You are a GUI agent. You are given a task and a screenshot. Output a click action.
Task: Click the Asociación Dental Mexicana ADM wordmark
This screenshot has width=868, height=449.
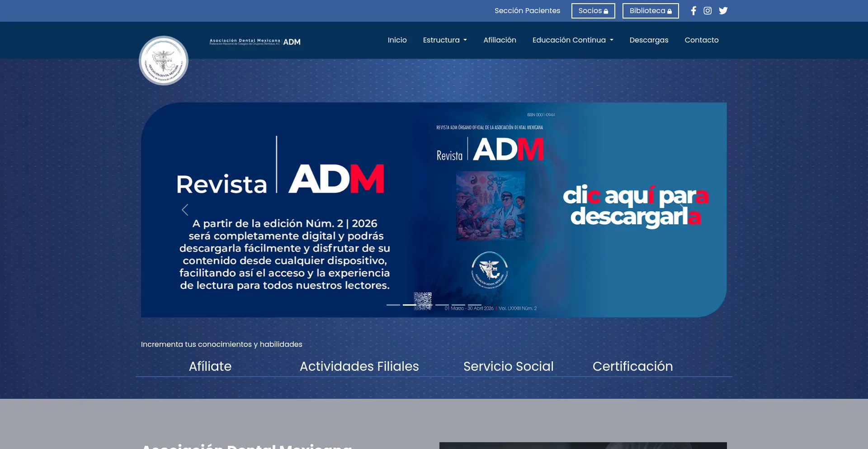255,42
